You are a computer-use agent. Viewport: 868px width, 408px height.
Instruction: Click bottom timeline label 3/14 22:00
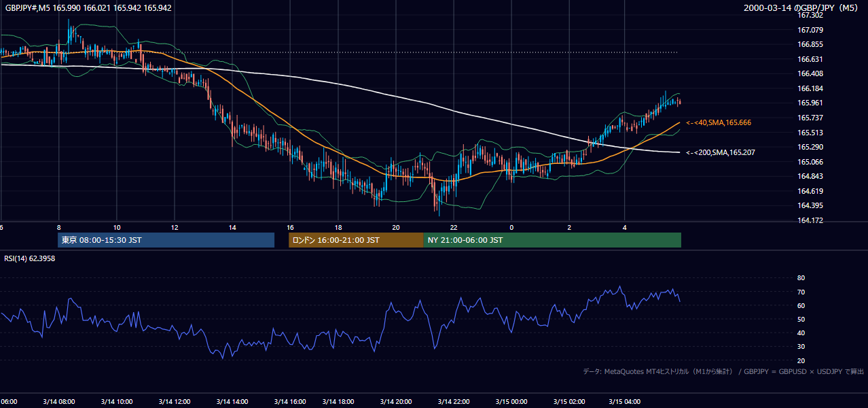coord(454,401)
